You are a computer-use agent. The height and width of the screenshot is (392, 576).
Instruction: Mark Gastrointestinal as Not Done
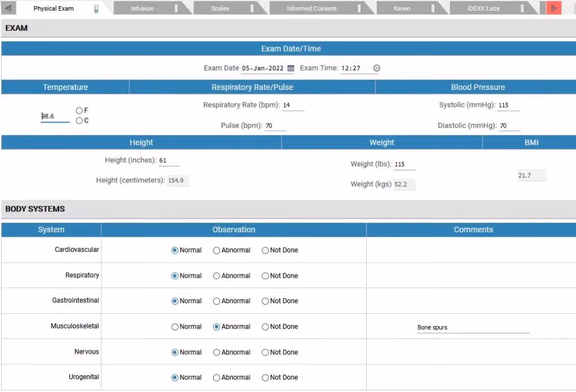(265, 301)
